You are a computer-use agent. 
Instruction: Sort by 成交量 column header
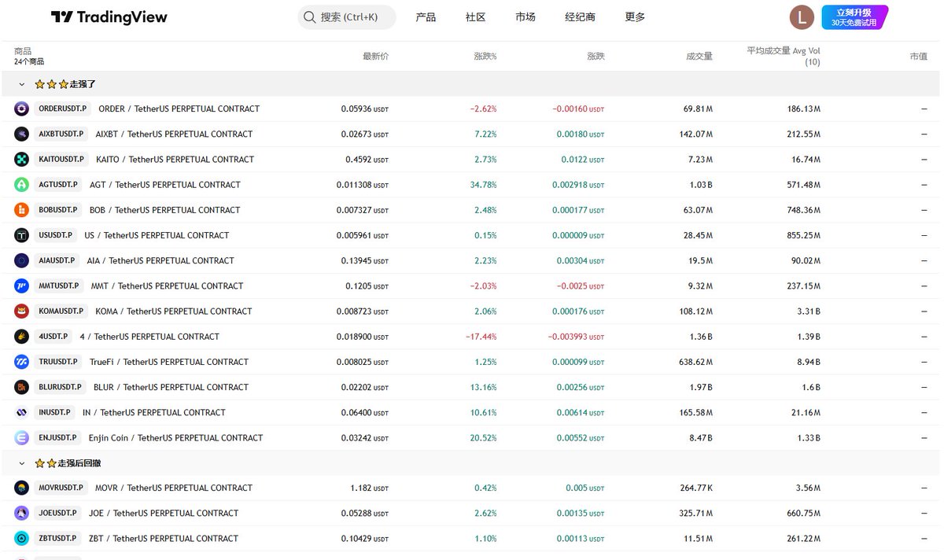click(699, 57)
